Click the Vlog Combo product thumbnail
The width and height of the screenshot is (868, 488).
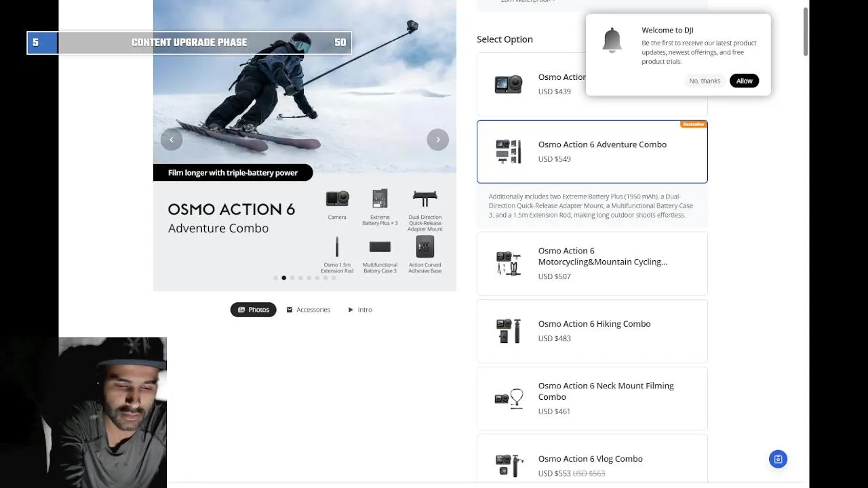tap(509, 466)
